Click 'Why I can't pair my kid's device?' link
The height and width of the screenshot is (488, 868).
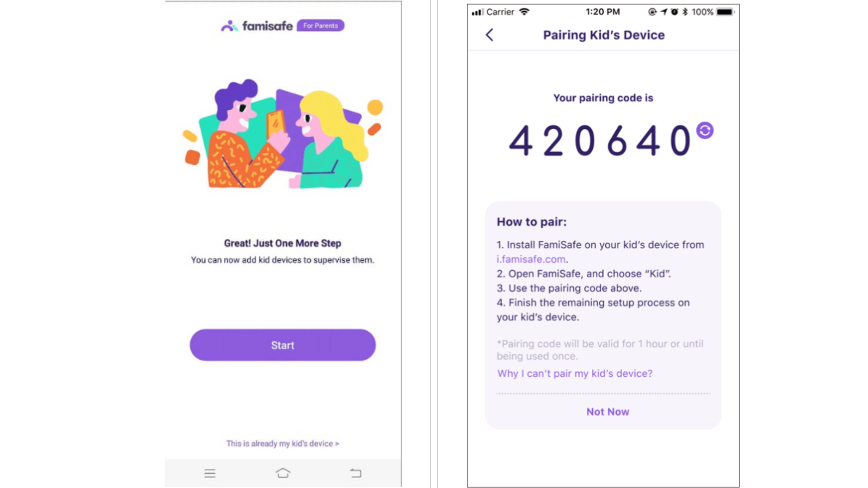pos(575,374)
